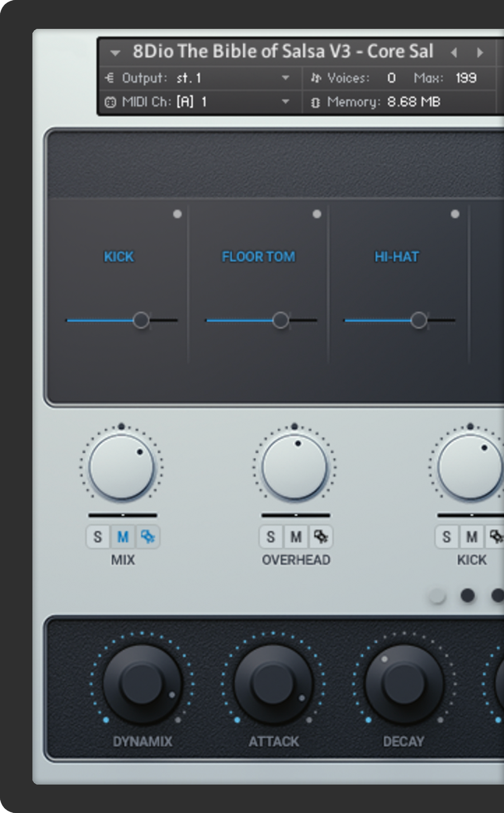Toggle the KICK panel indicator dot
504x813 pixels.
tap(177, 214)
